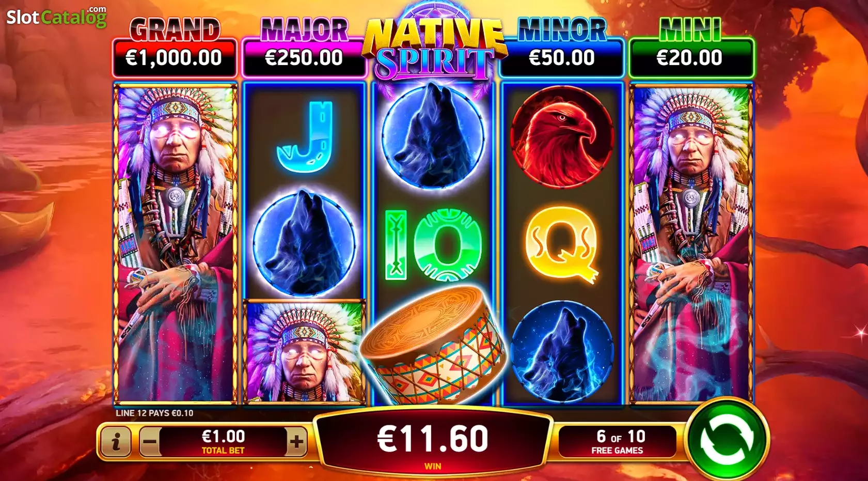
Task: Click the Grand jackpot €1,000.00 display
Action: (x=175, y=57)
